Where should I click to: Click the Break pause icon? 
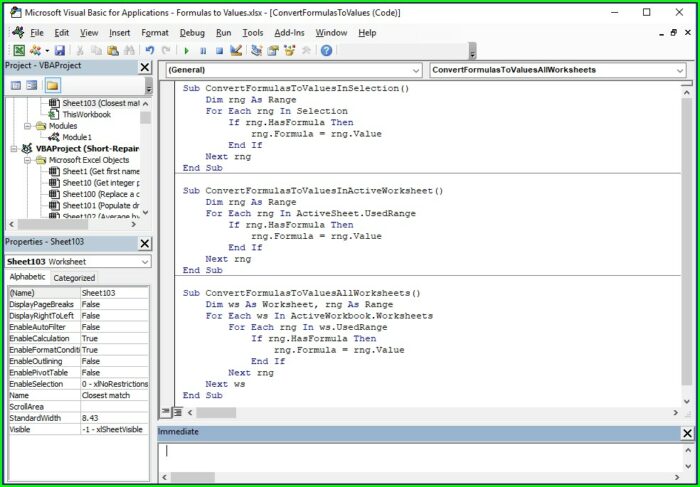pyautogui.click(x=203, y=51)
